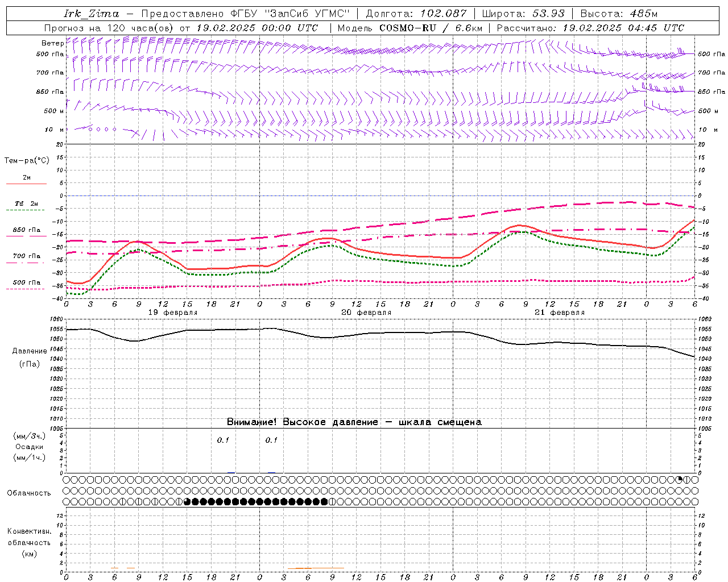
Task: Click the 'Осадки' precipitation label
Action: click(29, 447)
